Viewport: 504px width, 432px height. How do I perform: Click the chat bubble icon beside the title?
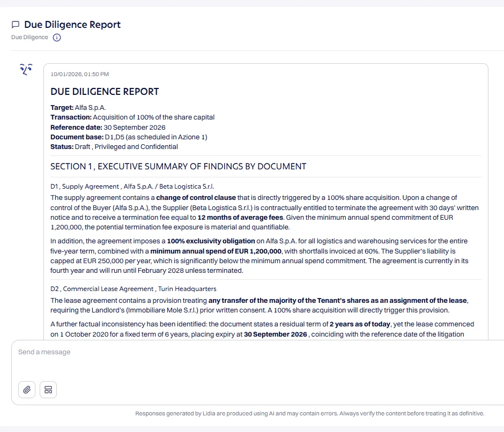tap(16, 25)
